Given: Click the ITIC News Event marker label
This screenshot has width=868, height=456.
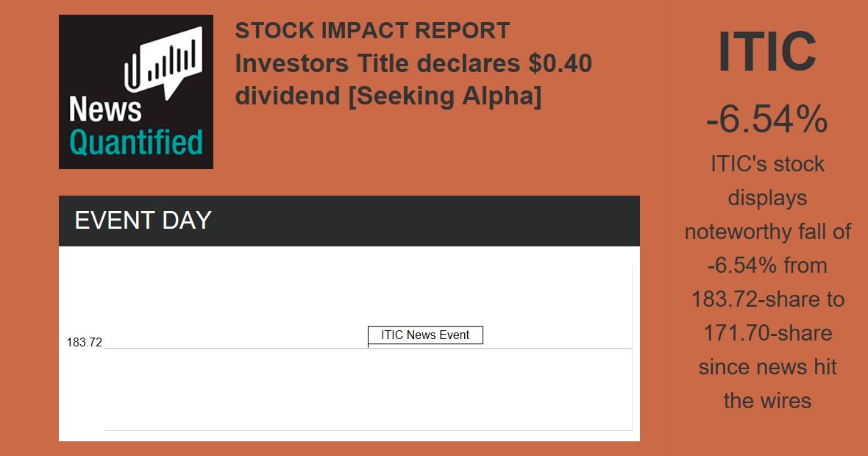Looking at the screenshot, I should pyautogui.click(x=425, y=335).
